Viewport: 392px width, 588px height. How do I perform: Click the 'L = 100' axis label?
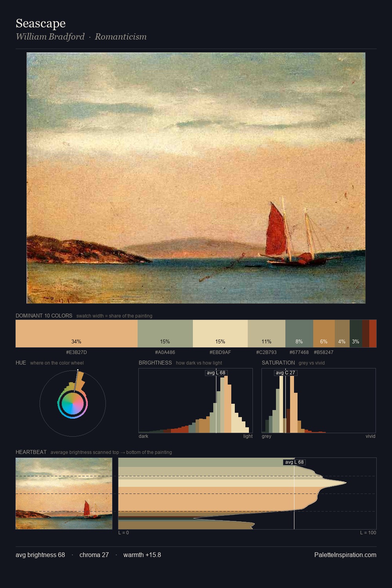point(368,533)
